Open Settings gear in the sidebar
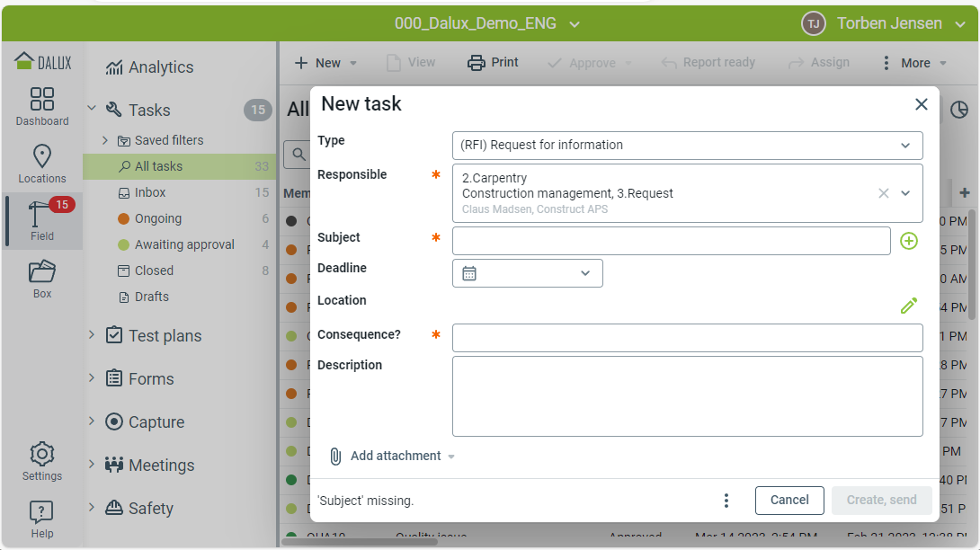The height and width of the screenshot is (550, 980). click(42, 461)
